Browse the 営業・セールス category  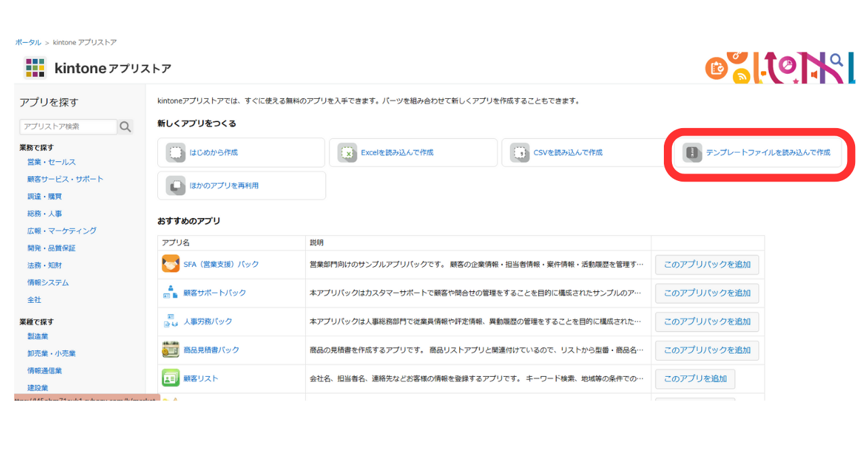(52, 162)
